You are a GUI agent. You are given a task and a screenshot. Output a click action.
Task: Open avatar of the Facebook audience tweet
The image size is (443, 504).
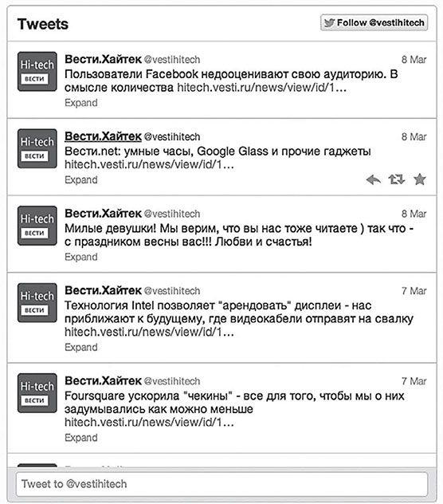(37, 72)
